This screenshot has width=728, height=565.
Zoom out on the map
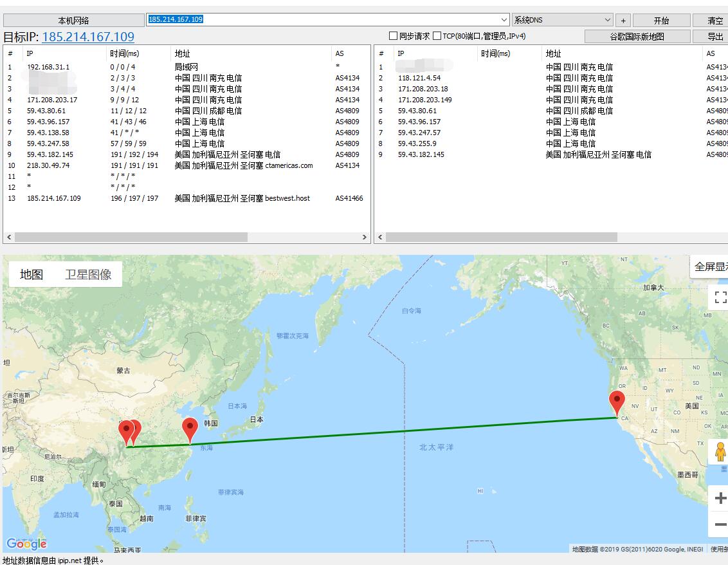pos(720,525)
